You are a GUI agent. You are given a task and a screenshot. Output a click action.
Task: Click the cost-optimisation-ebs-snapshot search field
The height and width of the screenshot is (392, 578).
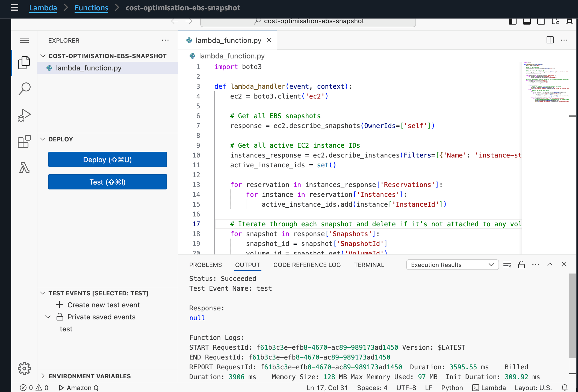[308, 21]
